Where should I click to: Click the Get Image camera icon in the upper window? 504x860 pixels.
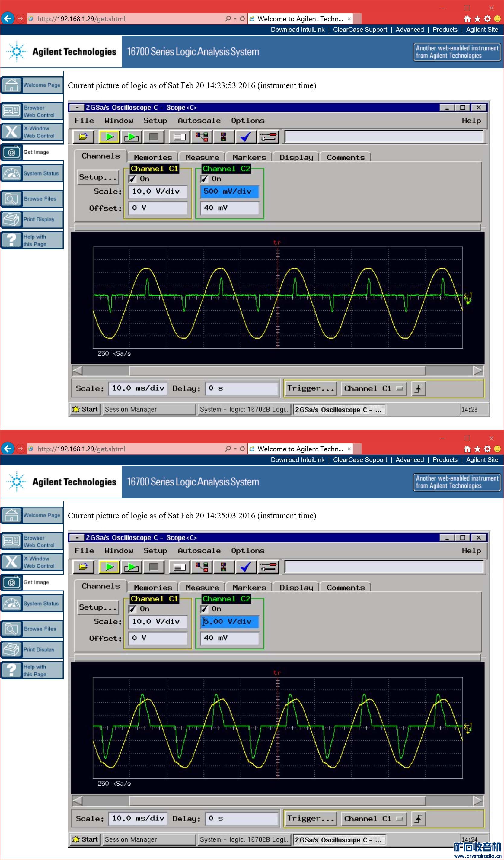click(x=11, y=152)
